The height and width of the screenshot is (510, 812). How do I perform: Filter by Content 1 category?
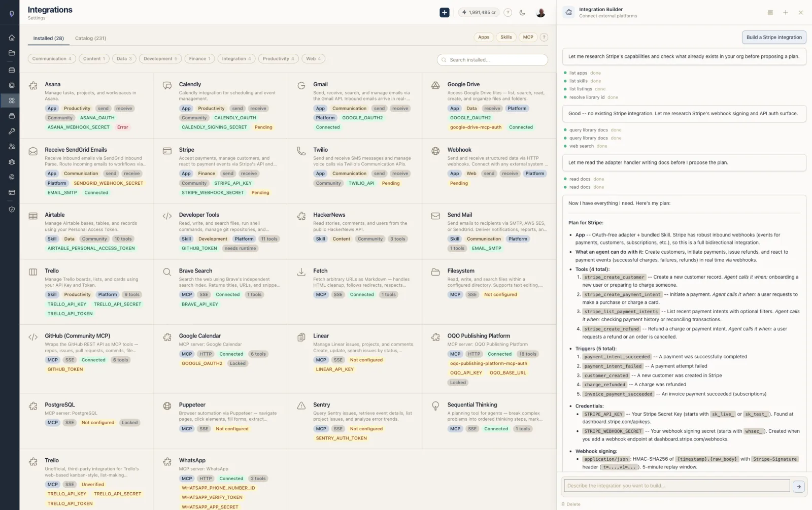(94, 59)
